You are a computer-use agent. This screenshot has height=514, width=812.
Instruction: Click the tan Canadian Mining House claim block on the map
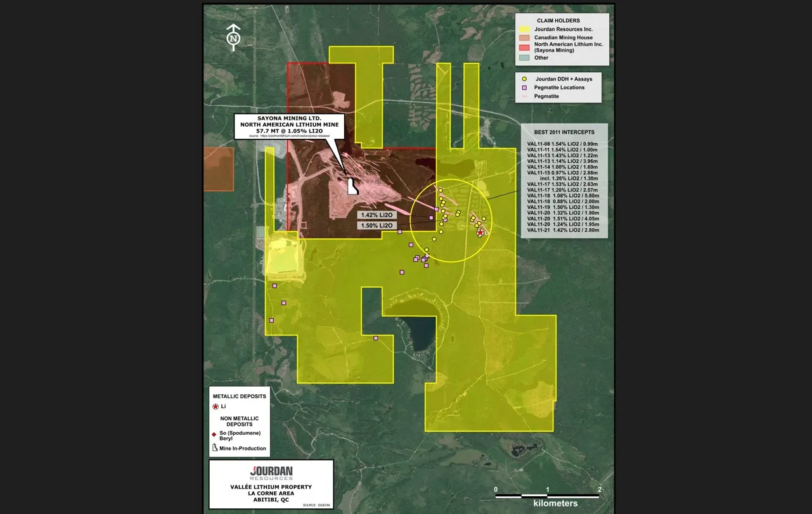(219, 169)
